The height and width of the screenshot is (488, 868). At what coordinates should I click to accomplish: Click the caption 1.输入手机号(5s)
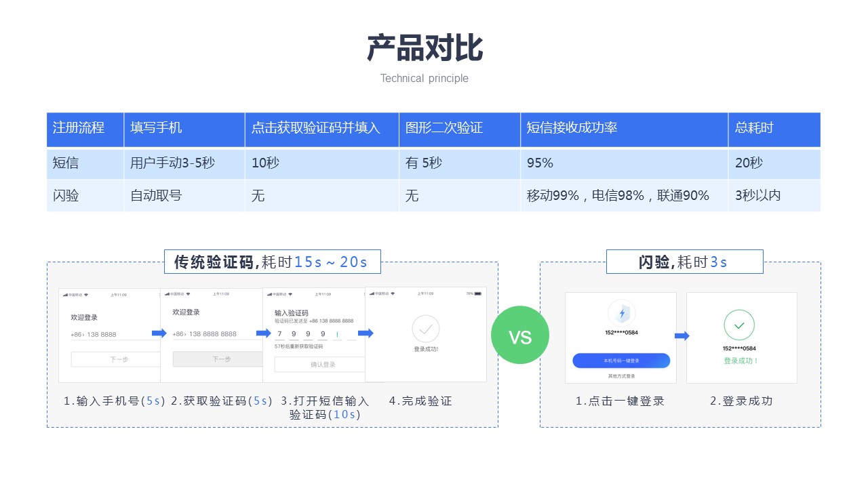tap(115, 401)
